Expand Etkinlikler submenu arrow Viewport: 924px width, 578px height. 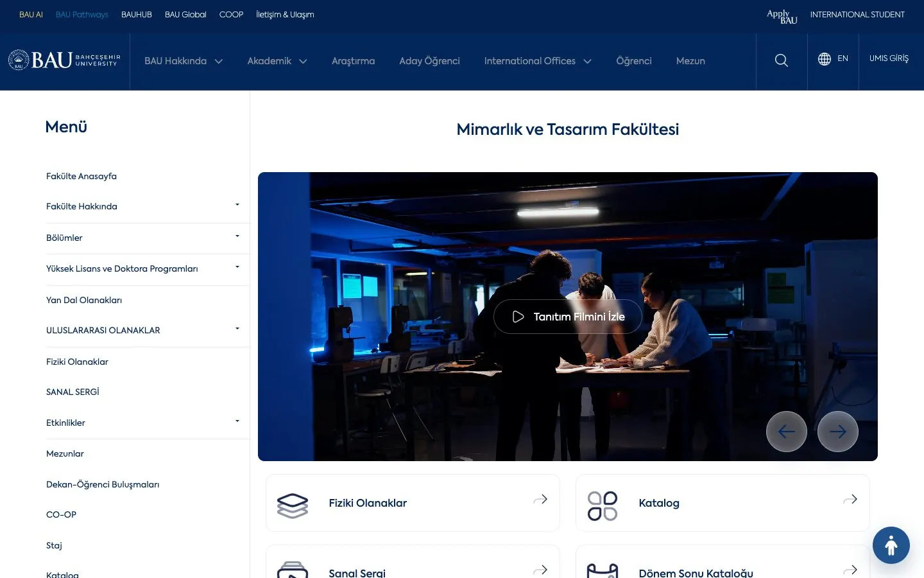pos(237,421)
